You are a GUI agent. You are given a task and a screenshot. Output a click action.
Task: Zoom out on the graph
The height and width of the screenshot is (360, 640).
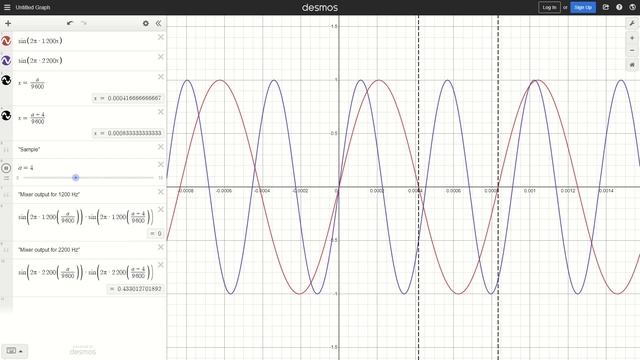(x=632, y=50)
